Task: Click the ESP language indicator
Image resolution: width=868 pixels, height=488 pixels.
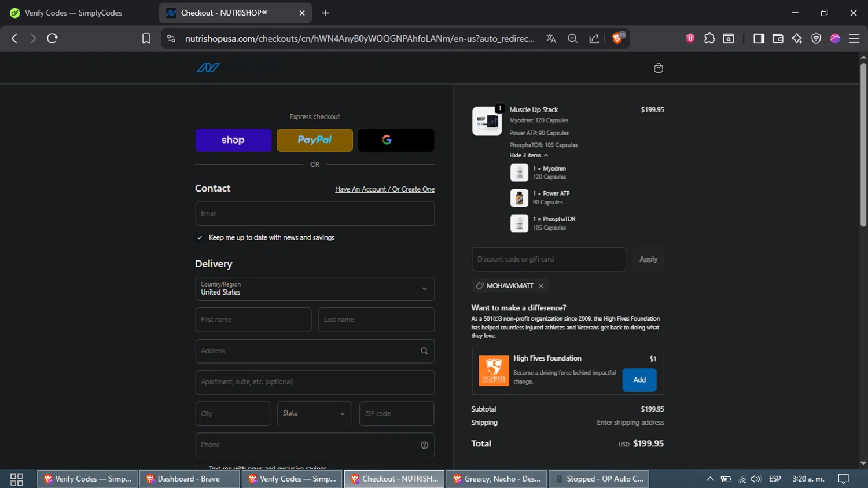Action: pos(775,479)
